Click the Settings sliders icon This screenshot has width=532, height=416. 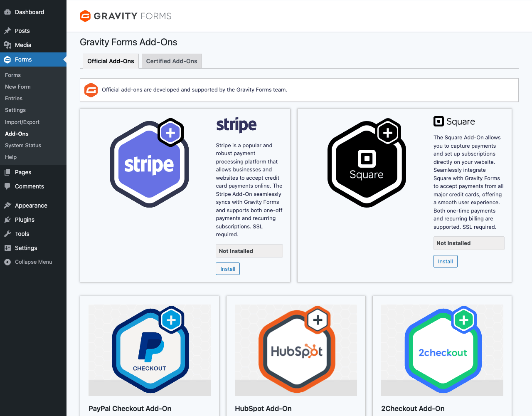pos(7,248)
